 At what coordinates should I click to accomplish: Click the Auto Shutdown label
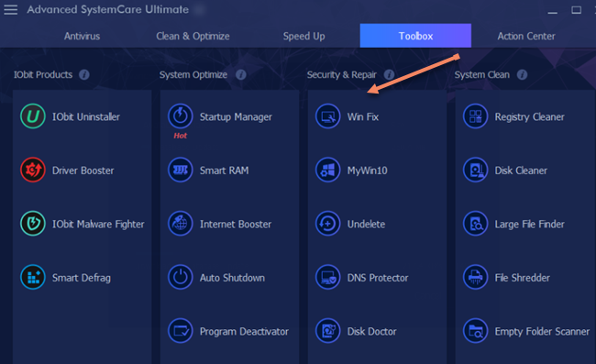(232, 278)
